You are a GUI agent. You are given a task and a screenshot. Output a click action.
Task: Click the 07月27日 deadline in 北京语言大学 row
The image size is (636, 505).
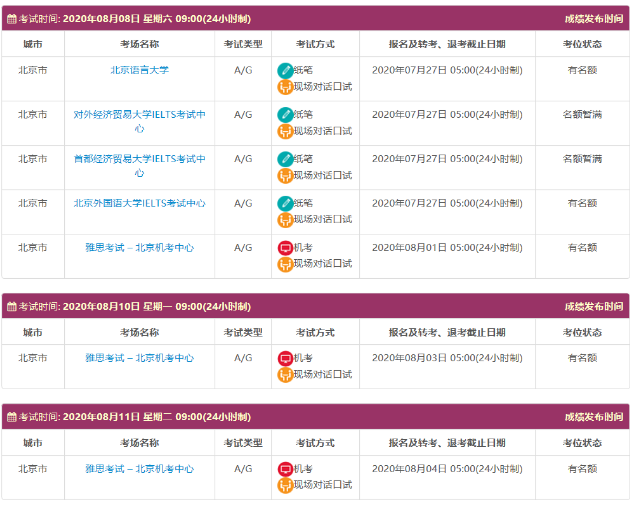click(447, 70)
